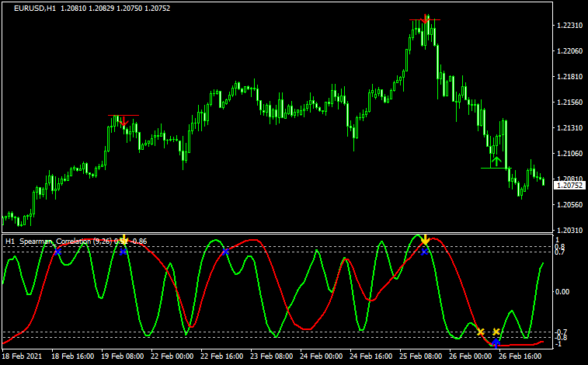Click the rightmost yellow X marker
Image resolution: width=588 pixels, height=365 pixels.
[496, 332]
